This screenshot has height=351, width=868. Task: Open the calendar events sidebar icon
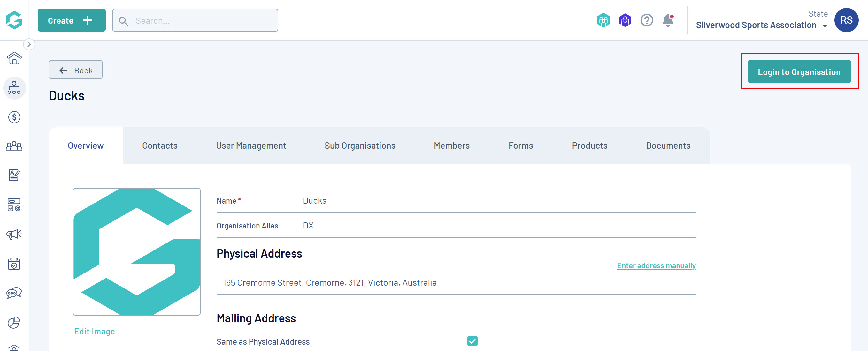[14, 264]
